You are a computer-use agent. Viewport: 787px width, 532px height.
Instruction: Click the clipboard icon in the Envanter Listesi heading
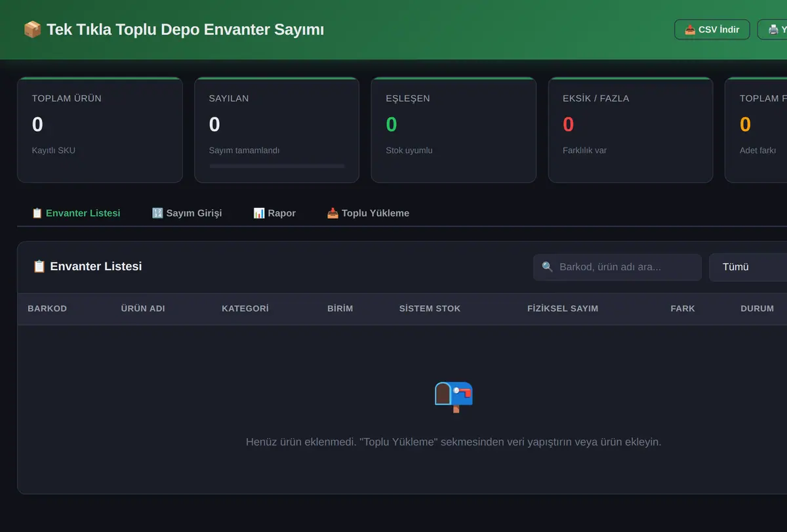pyautogui.click(x=39, y=266)
